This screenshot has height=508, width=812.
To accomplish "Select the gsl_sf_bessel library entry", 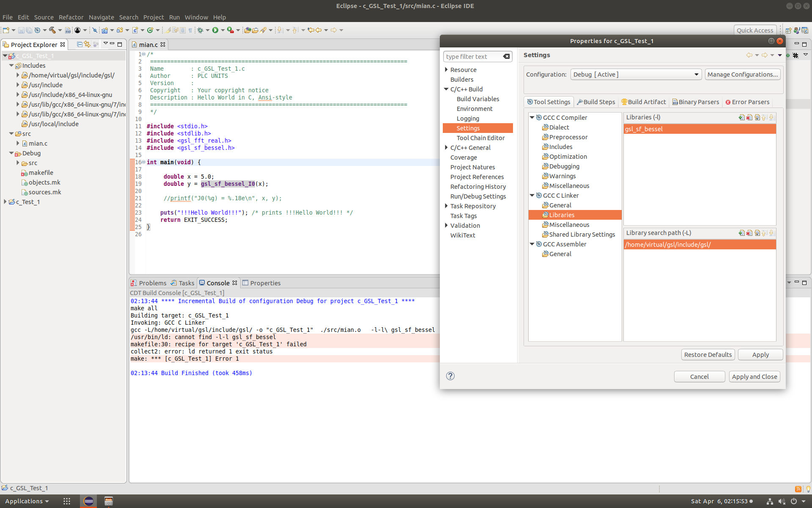I will tap(700, 129).
